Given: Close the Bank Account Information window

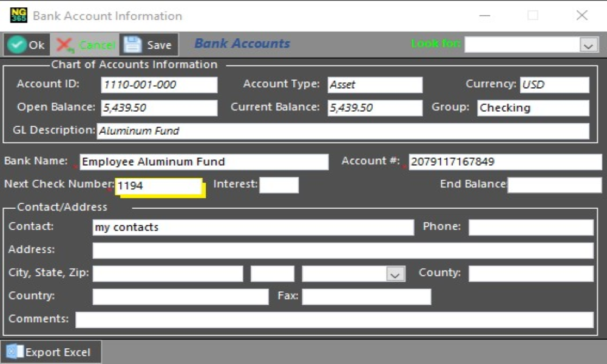Looking at the screenshot, I should (x=582, y=16).
